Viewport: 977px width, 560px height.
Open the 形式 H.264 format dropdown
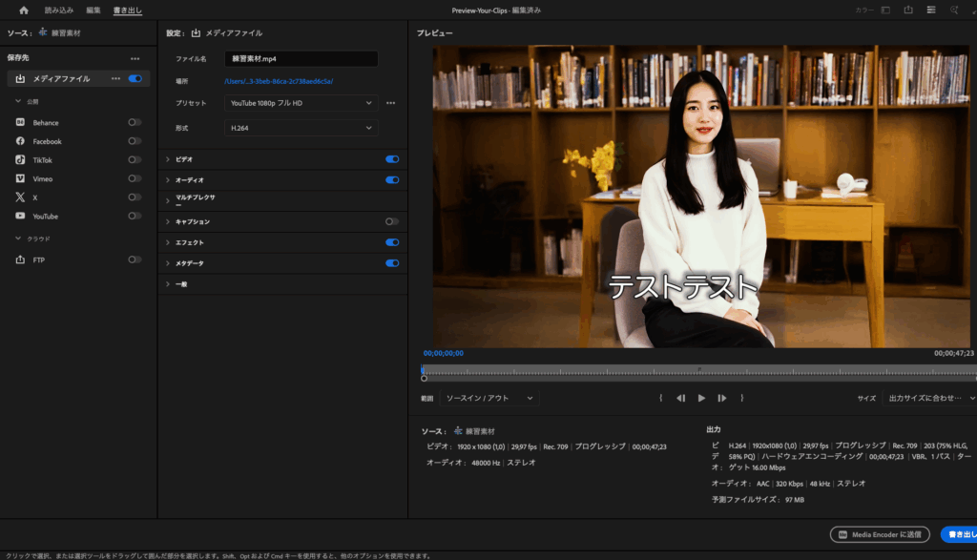pos(301,128)
